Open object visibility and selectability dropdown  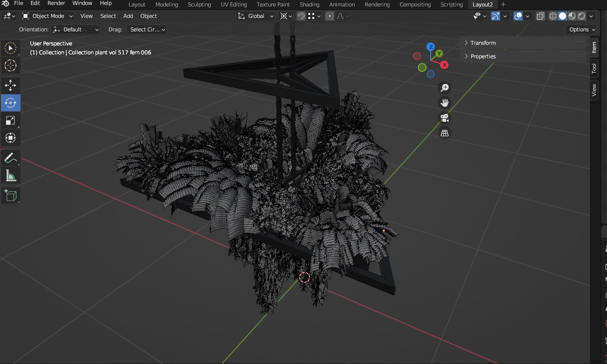pyautogui.click(x=480, y=16)
